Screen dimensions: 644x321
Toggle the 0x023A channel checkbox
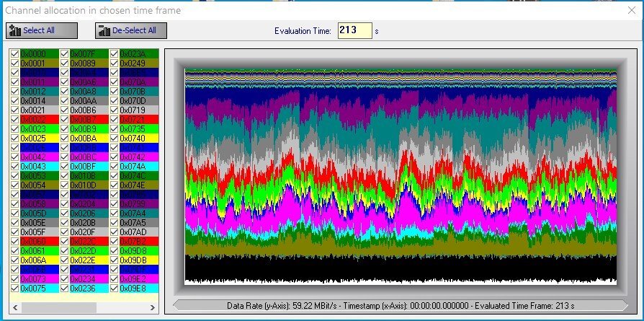115,54
